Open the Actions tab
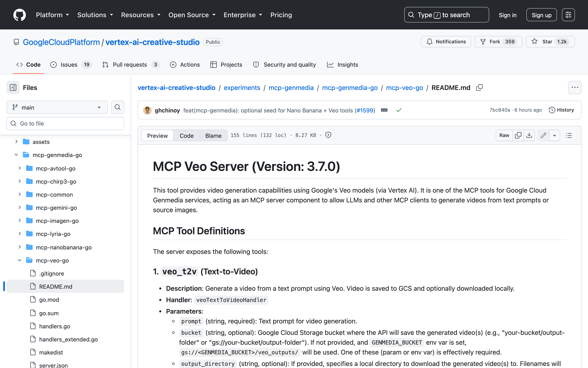The image size is (588, 368). [x=185, y=64]
